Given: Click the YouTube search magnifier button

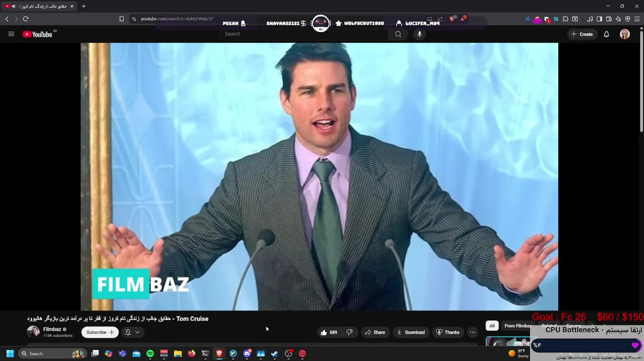Looking at the screenshot, I should (x=398, y=34).
